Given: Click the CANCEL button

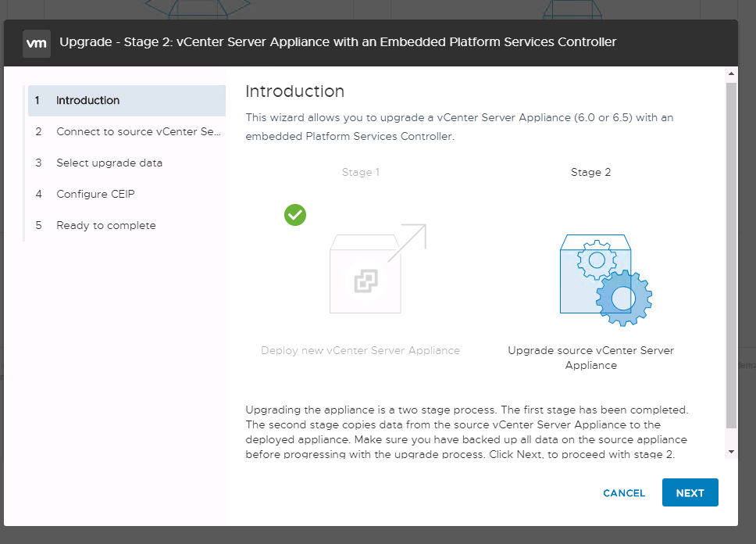Looking at the screenshot, I should point(624,493).
